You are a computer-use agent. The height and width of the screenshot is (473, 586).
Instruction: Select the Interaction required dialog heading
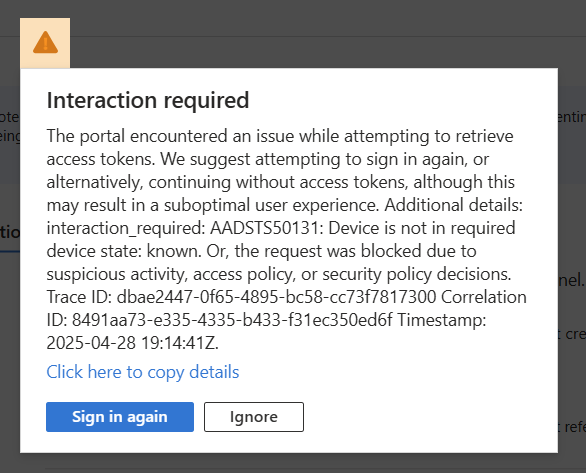(148, 100)
